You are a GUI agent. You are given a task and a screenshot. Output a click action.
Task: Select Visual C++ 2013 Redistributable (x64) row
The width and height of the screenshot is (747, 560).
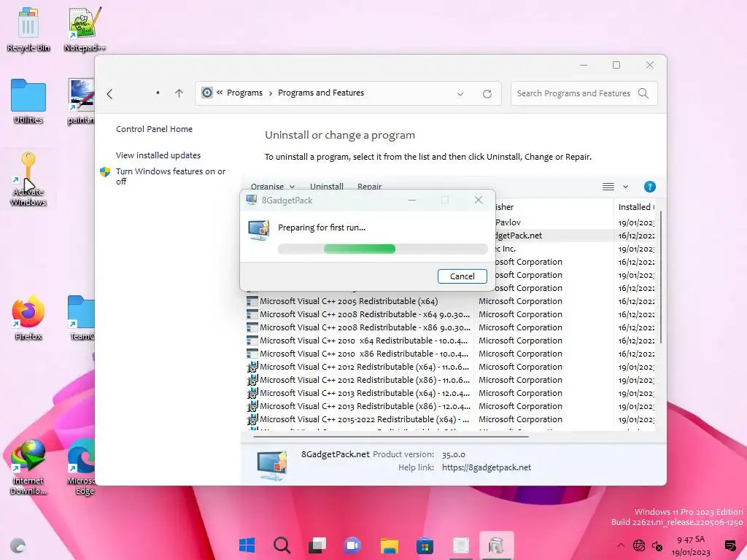pos(357,393)
